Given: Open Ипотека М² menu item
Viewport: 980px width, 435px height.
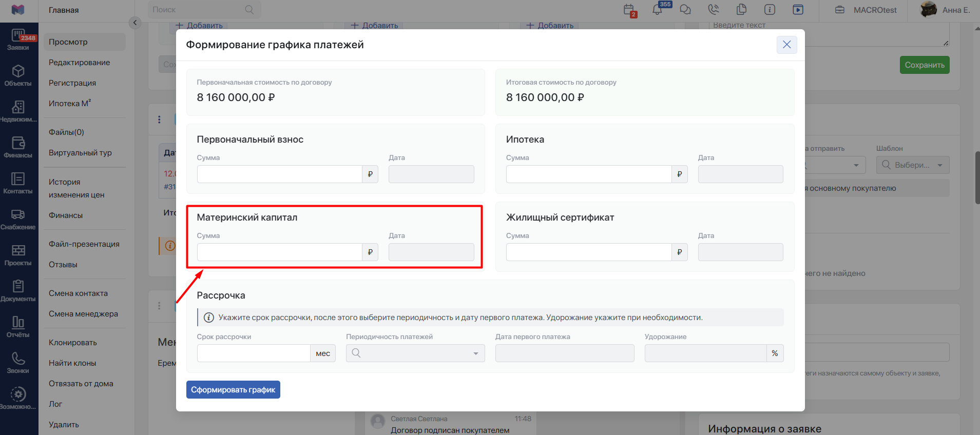Looking at the screenshot, I should tap(70, 104).
